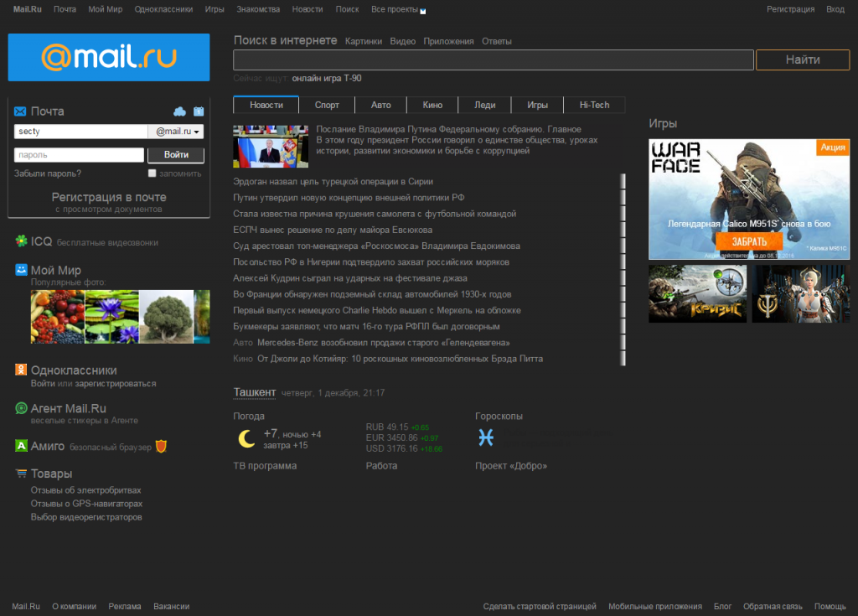The height and width of the screenshot is (616, 858).
Task: Click the green Амиго browser icon
Action: tap(21, 446)
